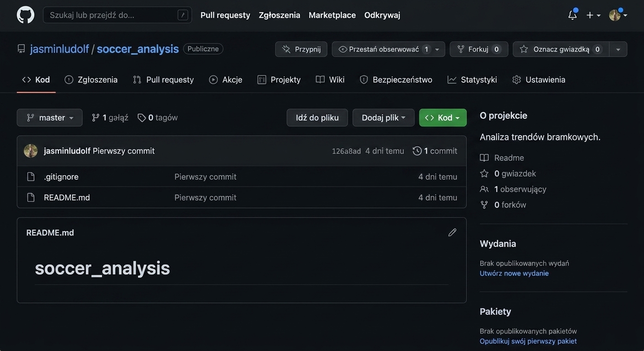
Task: Click the 'Analiza trendów bramkowych.' description
Action: [x=540, y=137]
